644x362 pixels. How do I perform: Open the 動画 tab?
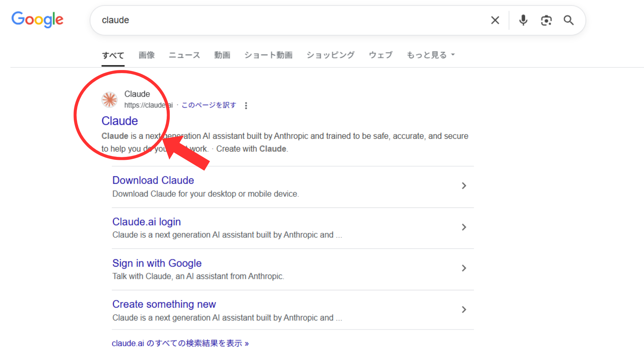coord(222,55)
